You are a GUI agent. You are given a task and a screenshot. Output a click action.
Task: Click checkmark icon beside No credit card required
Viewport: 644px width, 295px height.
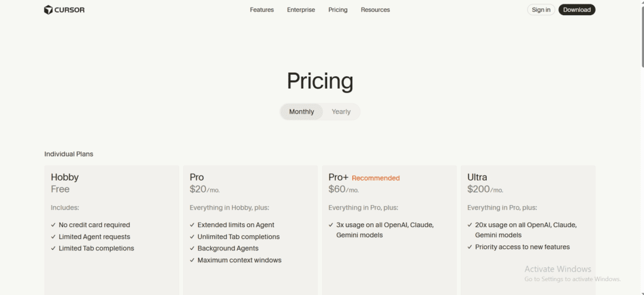[53, 225]
